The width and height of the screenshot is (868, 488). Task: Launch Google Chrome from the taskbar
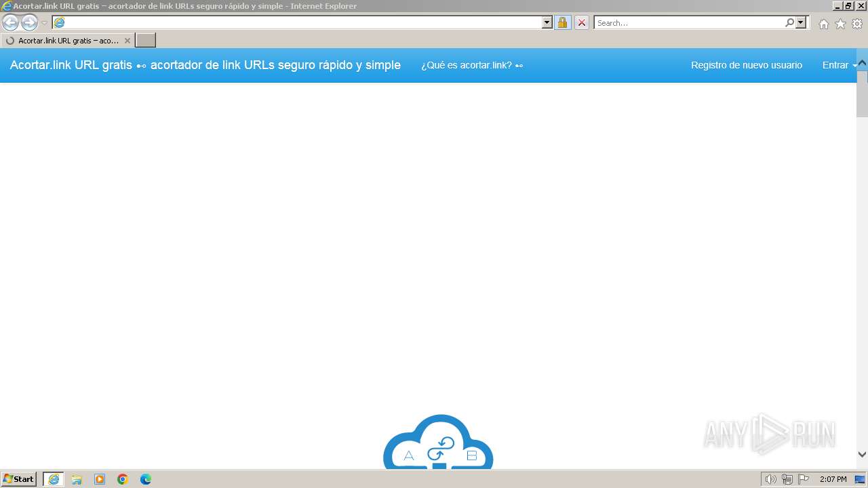click(123, 479)
